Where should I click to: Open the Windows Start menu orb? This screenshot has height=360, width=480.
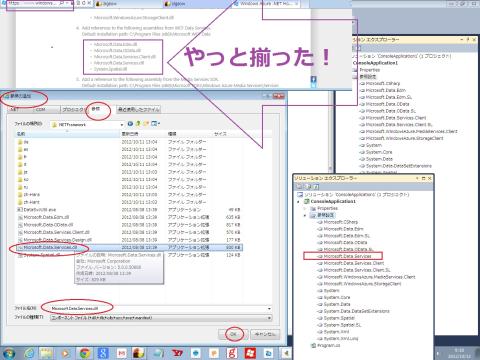[8, 353]
